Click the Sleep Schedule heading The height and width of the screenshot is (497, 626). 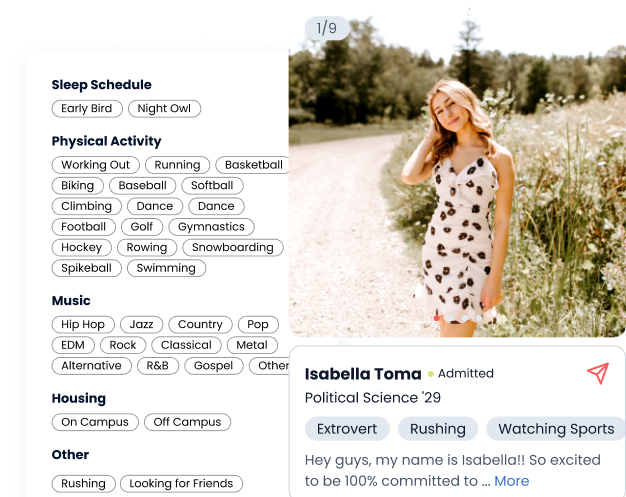[x=101, y=85]
